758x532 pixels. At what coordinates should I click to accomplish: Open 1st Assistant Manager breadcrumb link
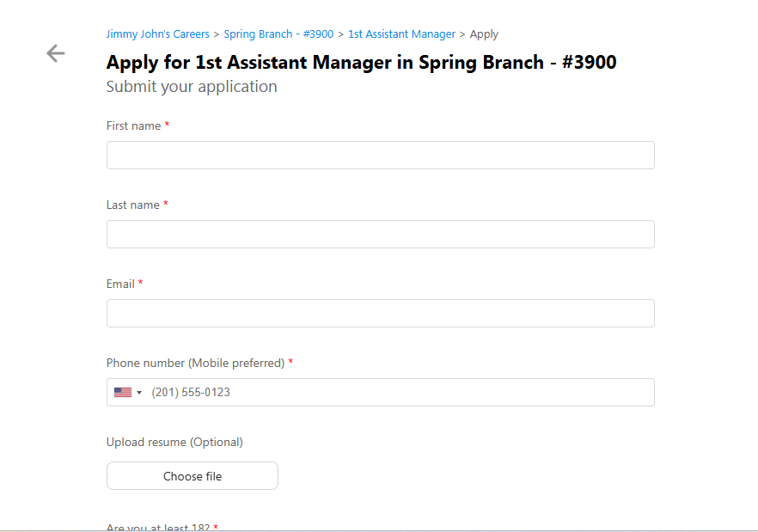pyautogui.click(x=401, y=34)
